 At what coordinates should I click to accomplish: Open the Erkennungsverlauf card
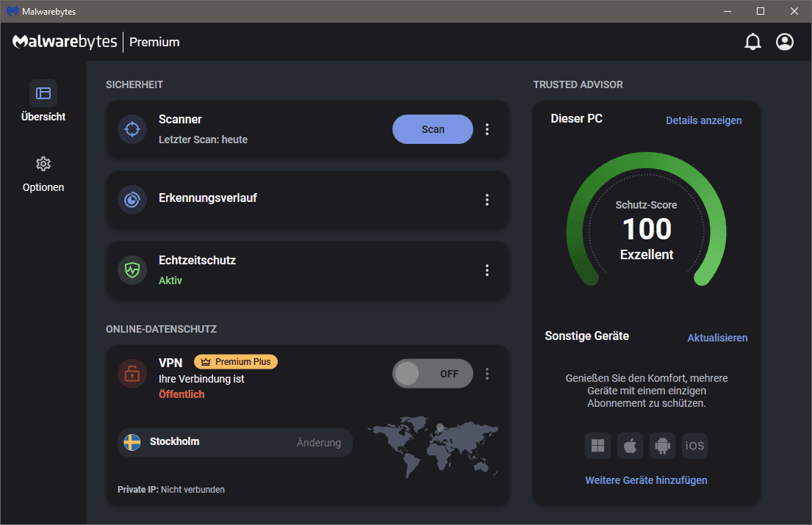pos(308,200)
